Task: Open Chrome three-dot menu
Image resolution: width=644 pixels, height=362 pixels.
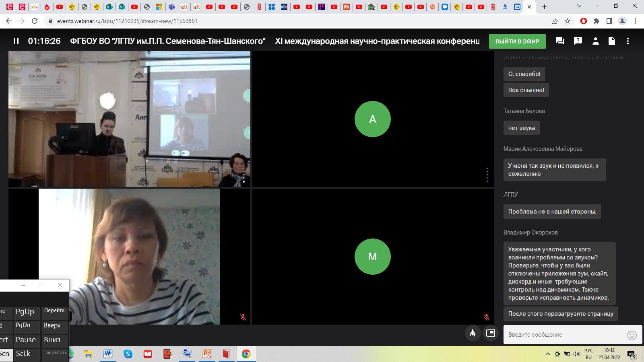Action: 635,21
